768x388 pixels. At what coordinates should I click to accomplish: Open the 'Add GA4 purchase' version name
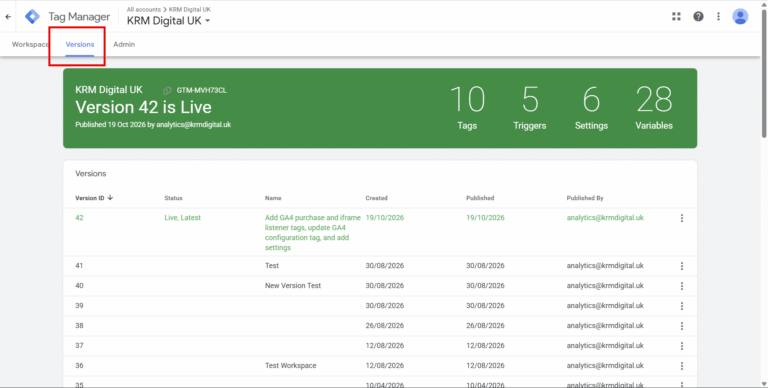tap(313, 233)
